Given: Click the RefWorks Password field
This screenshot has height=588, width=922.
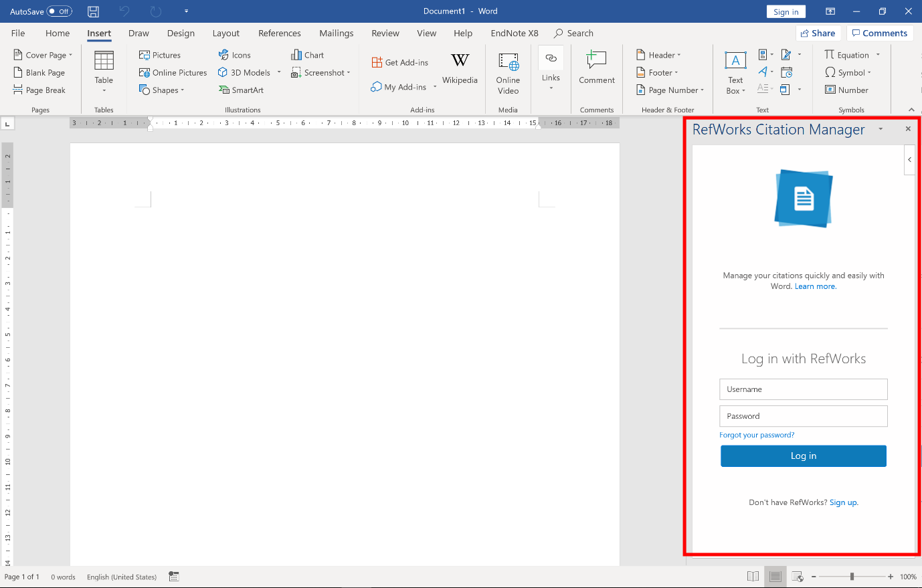Looking at the screenshot, I should [x=804, y=416].
